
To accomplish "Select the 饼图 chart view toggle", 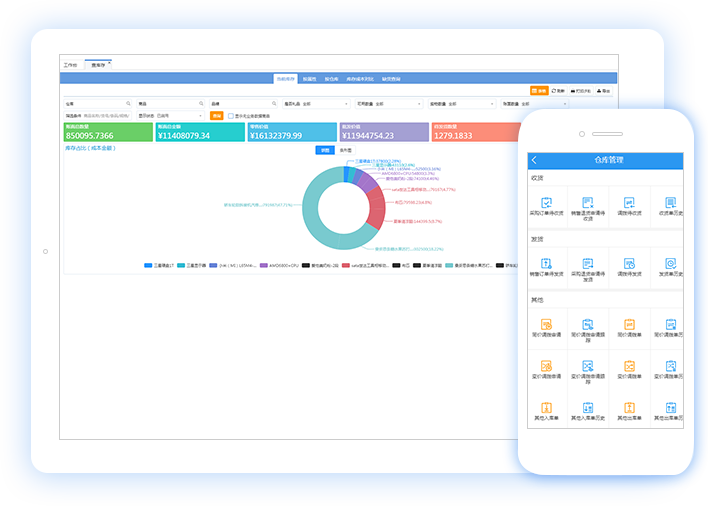I will pyautogui.click(x=325, y=150).
